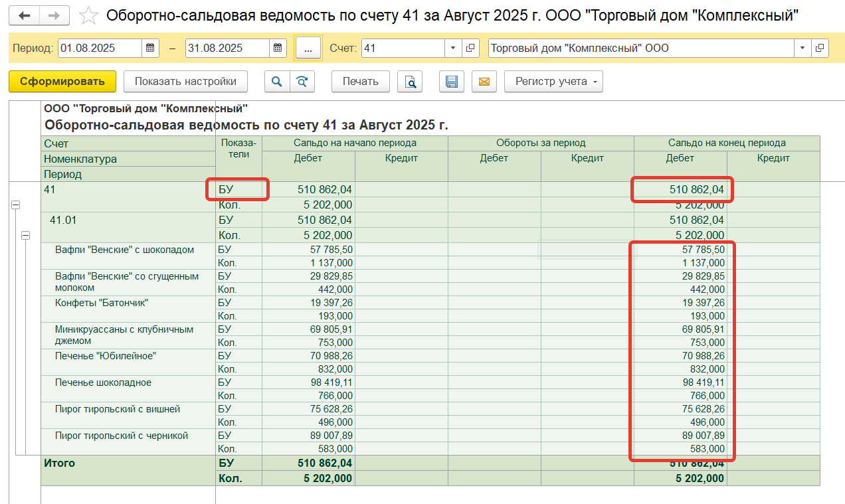Expand the account 41 dropdown list
Image resolution: width=845 pixels, height=504 pixels.
click(x=453, y=48)
